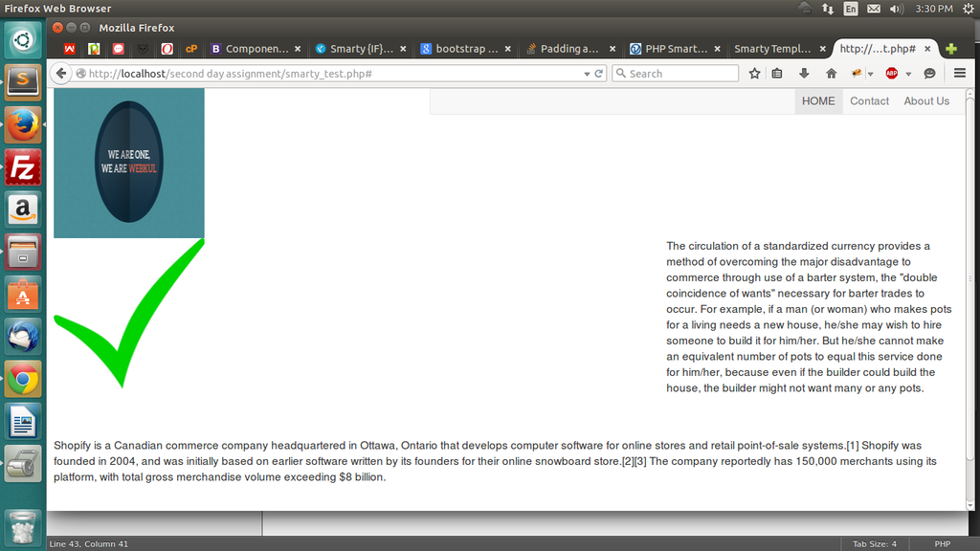Image resolution: width=980 pixels, height=551 pixels.
Task: Launch Thunderbird mail from the dock
Action: pos(23,337)
